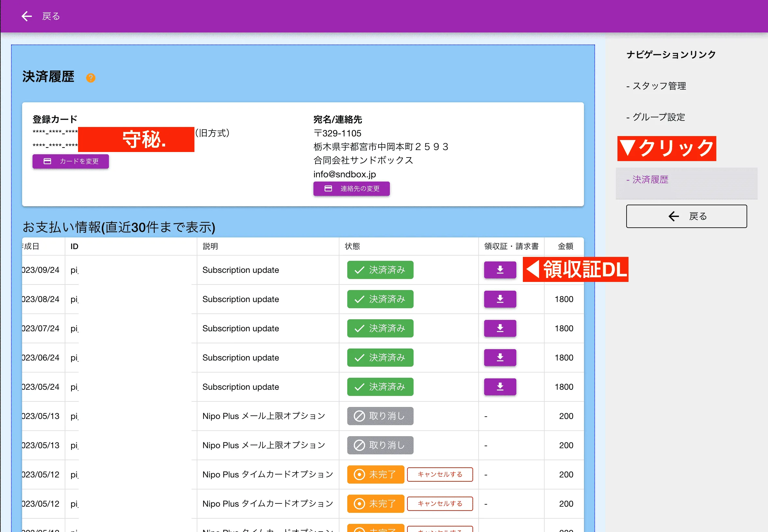Click the card icon on 連絡先の変更

(x=328, y=189)
